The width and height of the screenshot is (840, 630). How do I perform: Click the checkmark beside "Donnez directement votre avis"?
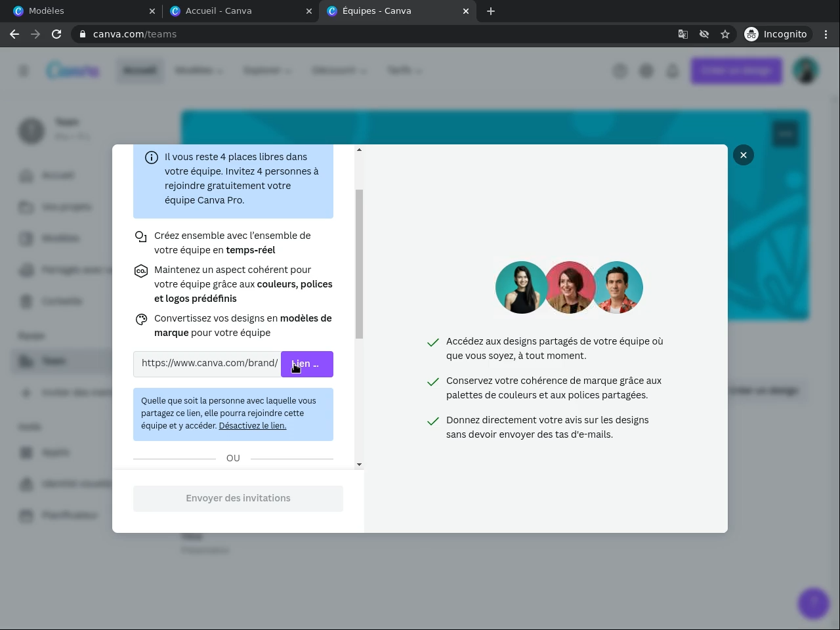tap(433, 421)
